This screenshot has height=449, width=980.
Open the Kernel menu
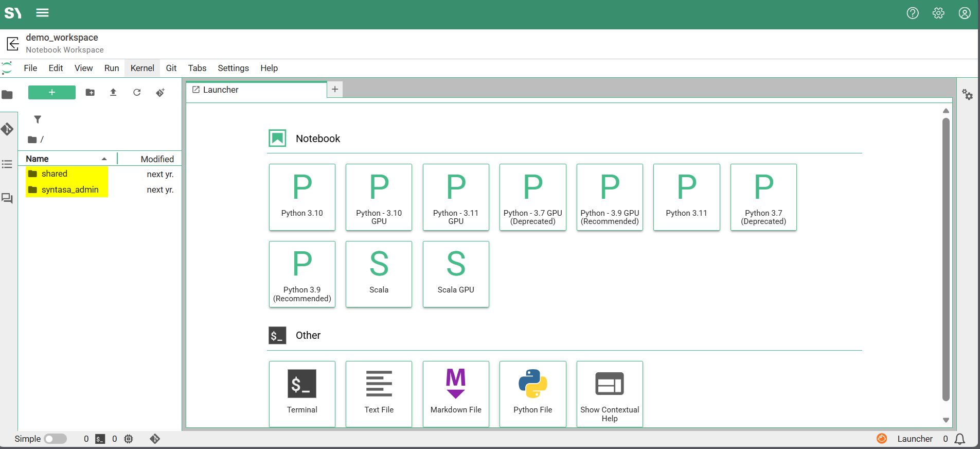[142, 68]
